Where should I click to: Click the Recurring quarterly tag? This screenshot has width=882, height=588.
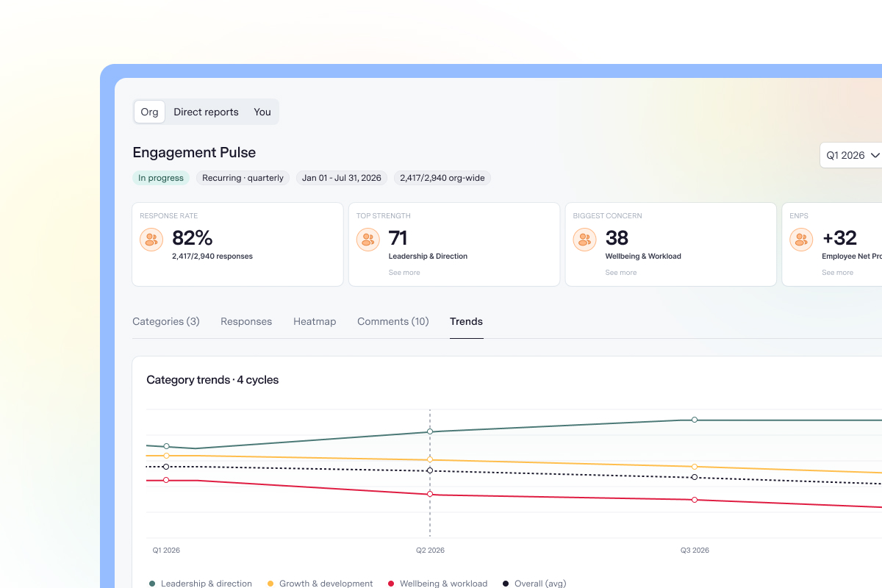(243, 178)
